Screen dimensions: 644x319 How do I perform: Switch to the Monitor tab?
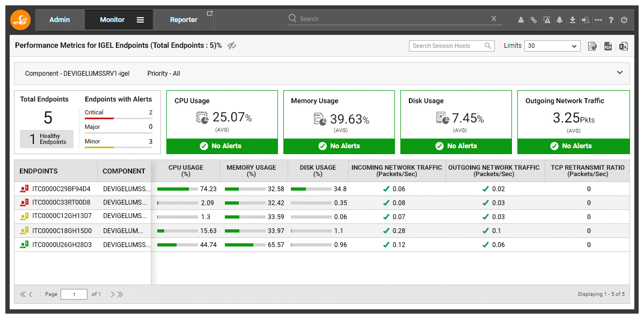(x=119, y=20)
